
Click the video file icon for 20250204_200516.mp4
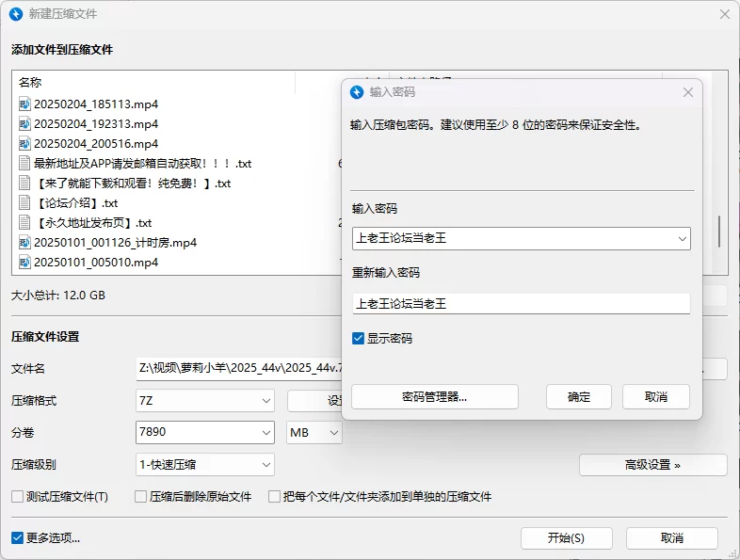pyautogui.click(x=24, y=143)
